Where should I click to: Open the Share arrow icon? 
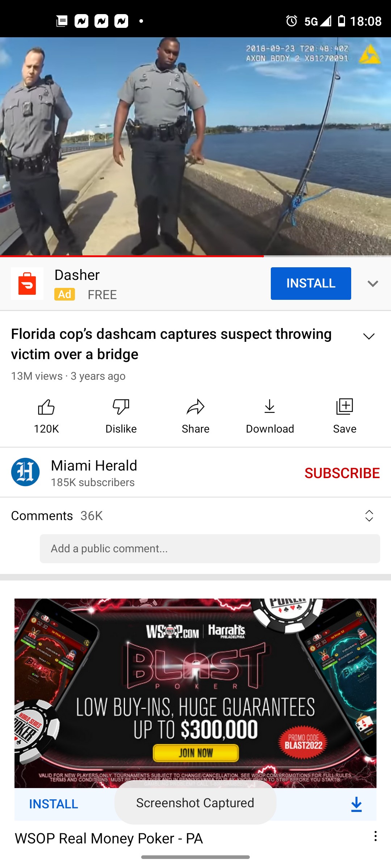[x=195, y=407]
